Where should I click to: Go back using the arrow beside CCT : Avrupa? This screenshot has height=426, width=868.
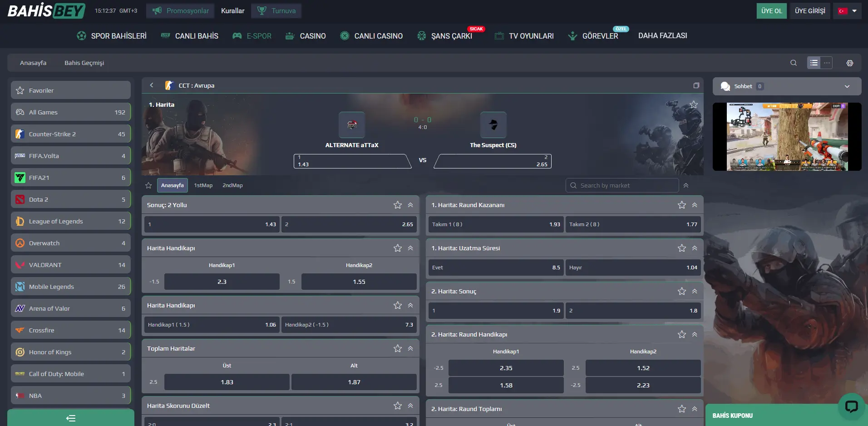[x=152, y=85]
